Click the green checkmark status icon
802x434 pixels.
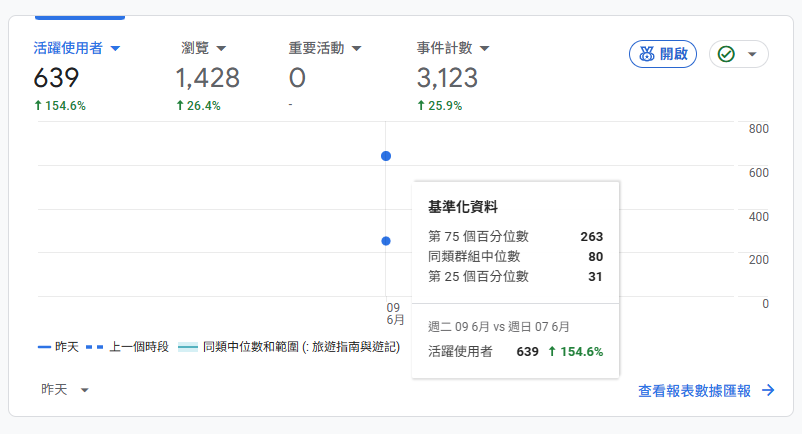[726, 54]
